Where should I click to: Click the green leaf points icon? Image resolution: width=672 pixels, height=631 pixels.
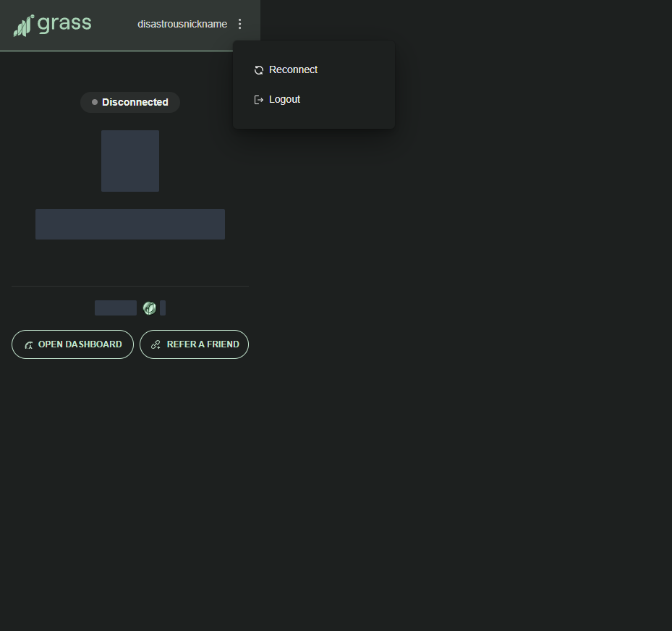(149, 308)
